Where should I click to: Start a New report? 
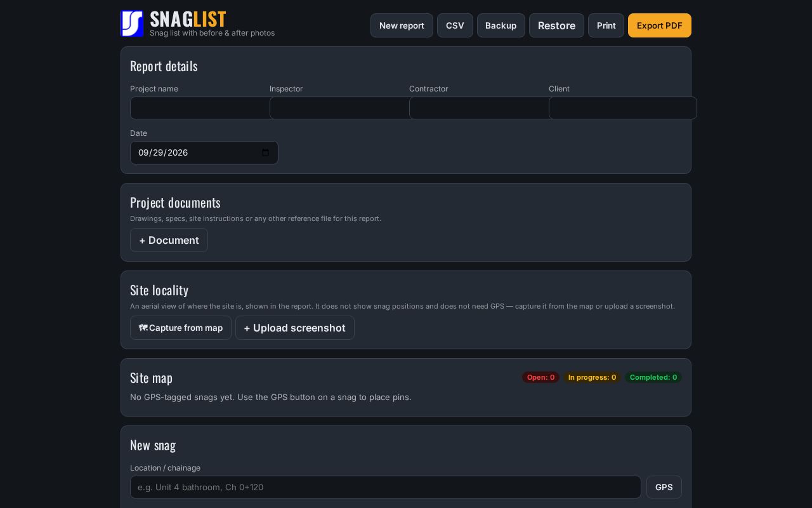(x=402, y=25)
